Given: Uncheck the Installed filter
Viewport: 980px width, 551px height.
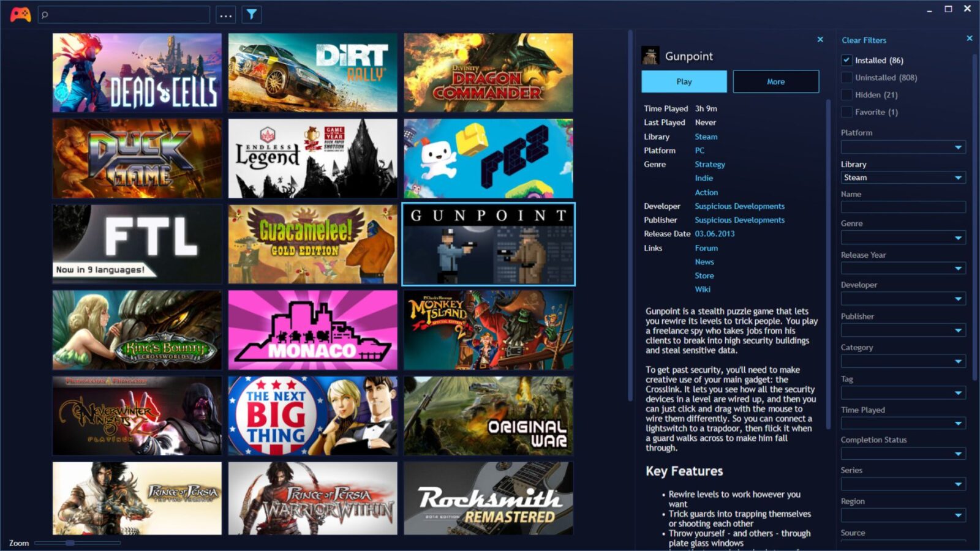Looking at the screenshot, I should pyautogui.click(x=846, y=60).
